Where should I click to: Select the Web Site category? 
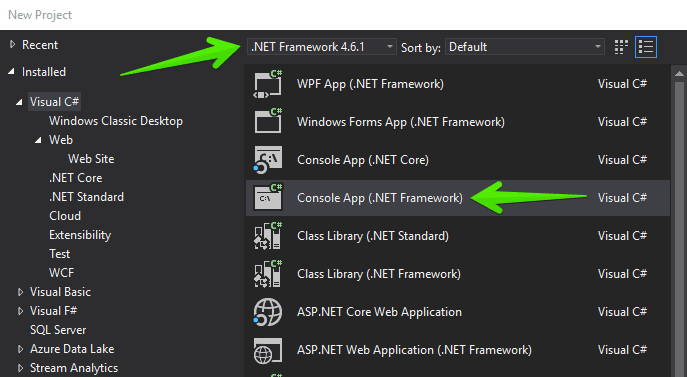coord(91,159)
